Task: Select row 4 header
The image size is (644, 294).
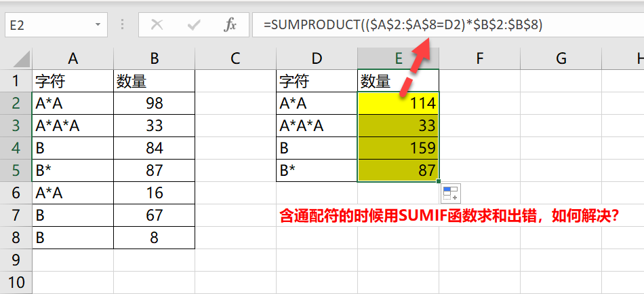Action: coord(16,148)
